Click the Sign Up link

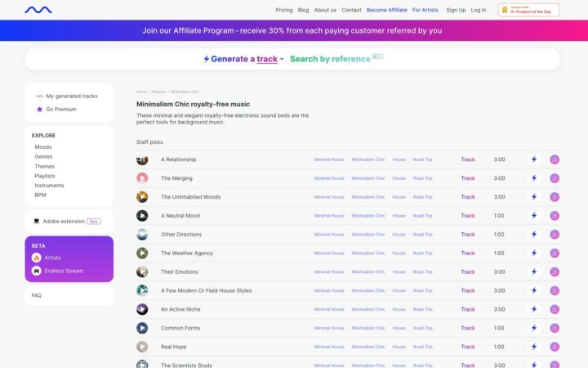tap(456, 10)
